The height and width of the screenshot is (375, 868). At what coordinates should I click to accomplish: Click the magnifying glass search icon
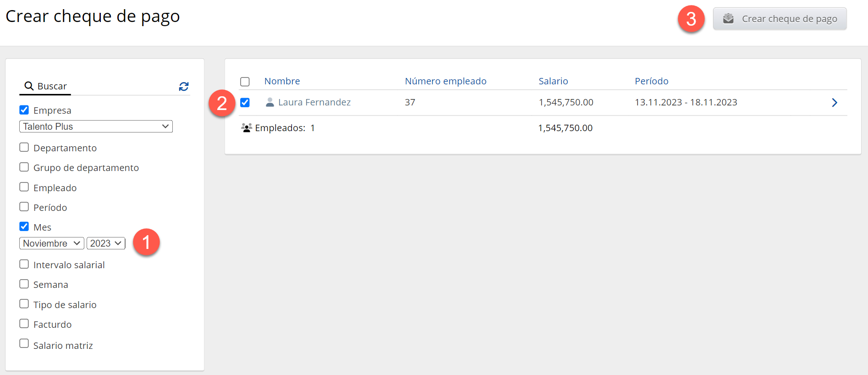[x=29, y=86]
